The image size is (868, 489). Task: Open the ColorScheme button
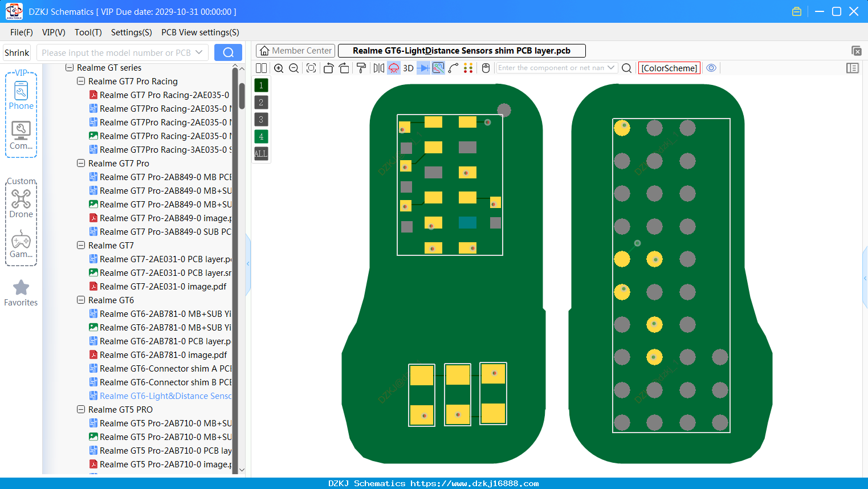coord(669,68)
